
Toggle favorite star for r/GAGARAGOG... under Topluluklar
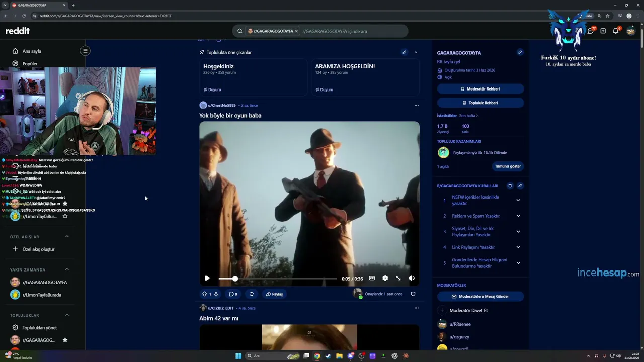pos(65,340)
